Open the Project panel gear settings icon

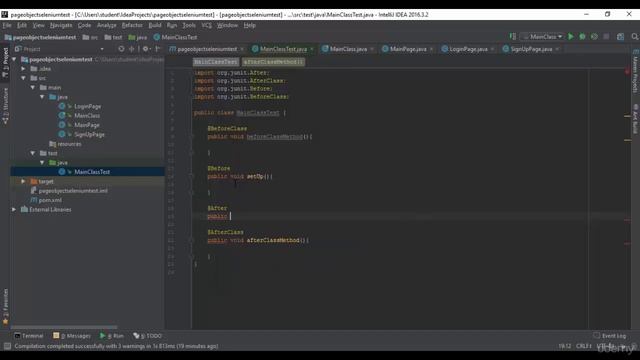click(x=146, y=49)
